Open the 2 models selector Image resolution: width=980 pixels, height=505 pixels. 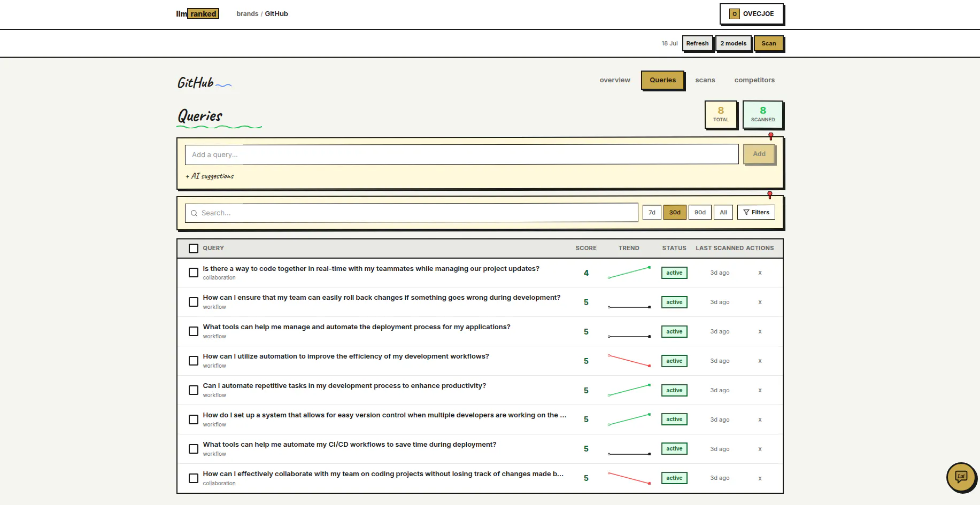[734, 44]
